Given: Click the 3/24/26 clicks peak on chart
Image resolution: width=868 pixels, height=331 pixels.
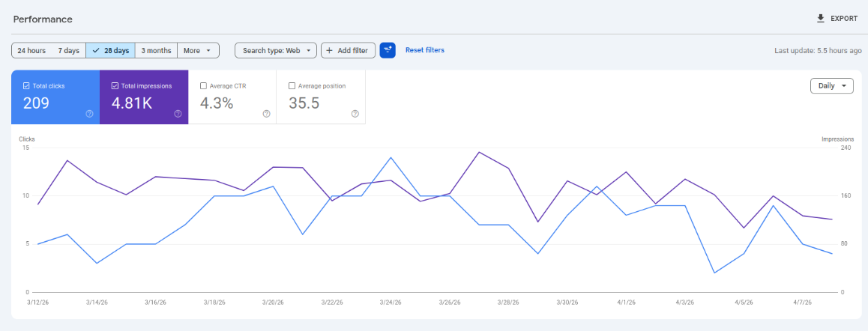Looking at the screenshot, I should [391, 158].
